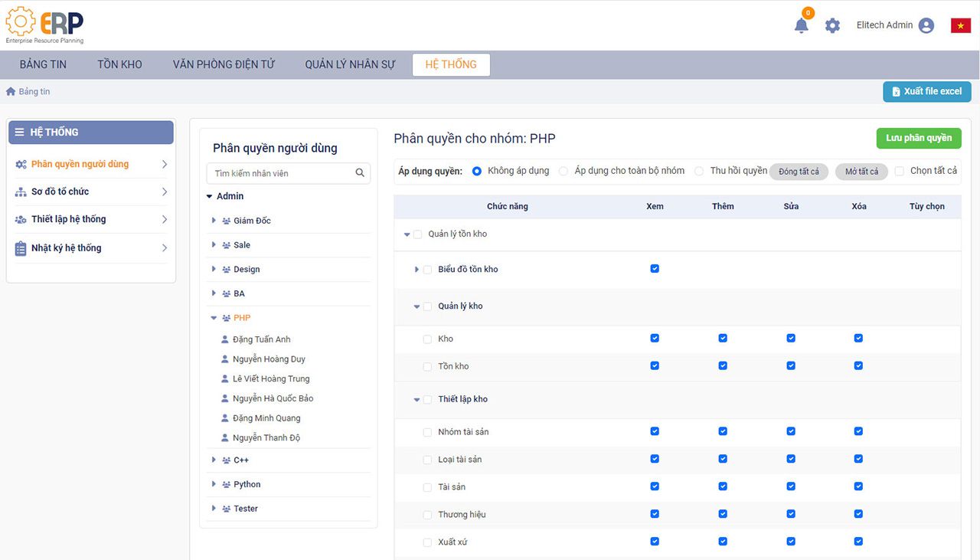
Task: Click the group icon next to Python
Action: (226, 484)
